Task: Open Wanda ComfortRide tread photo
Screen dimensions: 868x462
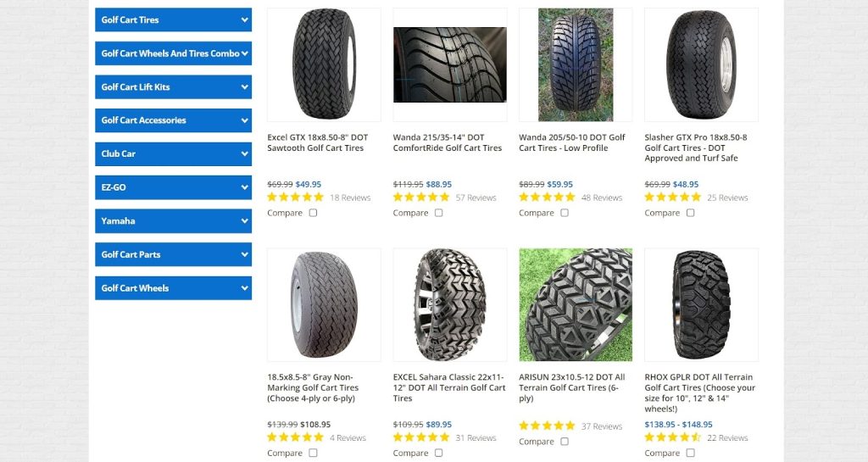Action: (450, 64)
